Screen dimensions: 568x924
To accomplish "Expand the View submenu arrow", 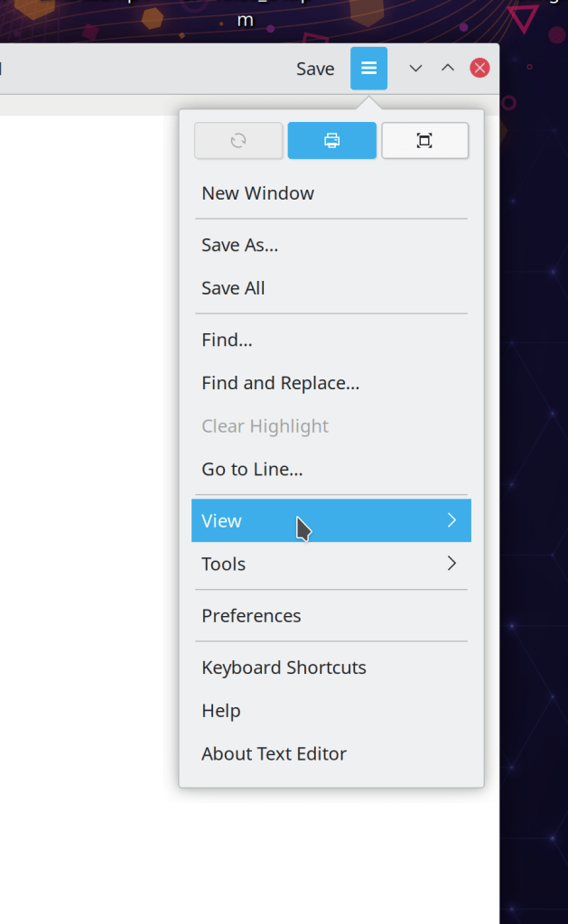I will click(452, 520).
